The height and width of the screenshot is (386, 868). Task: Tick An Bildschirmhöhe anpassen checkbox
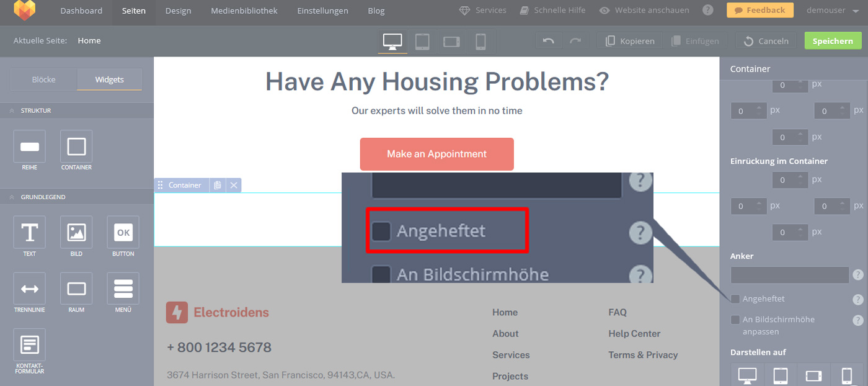pos(735,320)
